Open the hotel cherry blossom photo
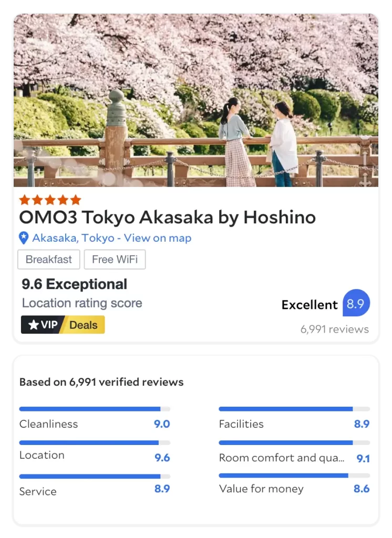Viewport: 392px width, 538px height. [195, 100]
